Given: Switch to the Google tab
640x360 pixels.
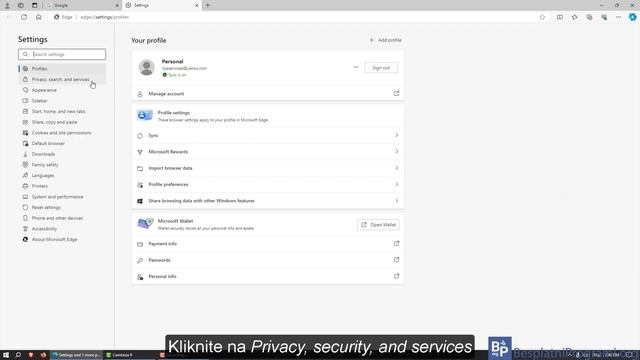Looking at the screenshot, I should (x=81, y=5).
